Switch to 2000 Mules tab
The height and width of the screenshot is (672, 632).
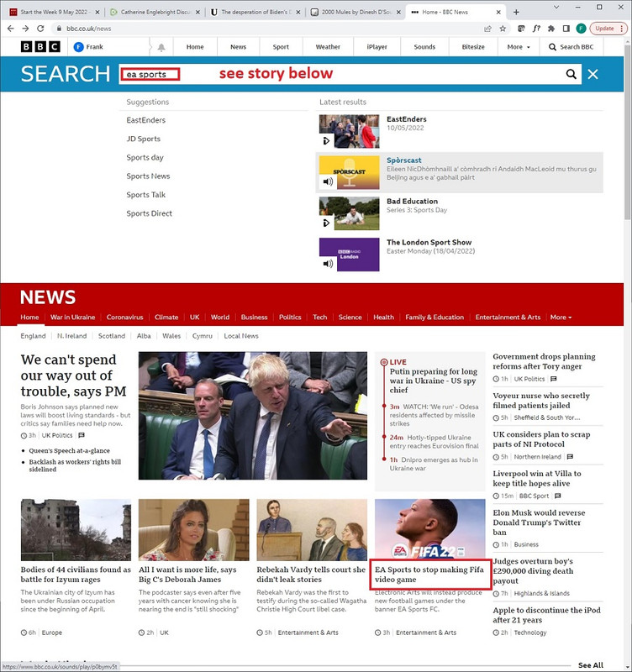[355, 12]
